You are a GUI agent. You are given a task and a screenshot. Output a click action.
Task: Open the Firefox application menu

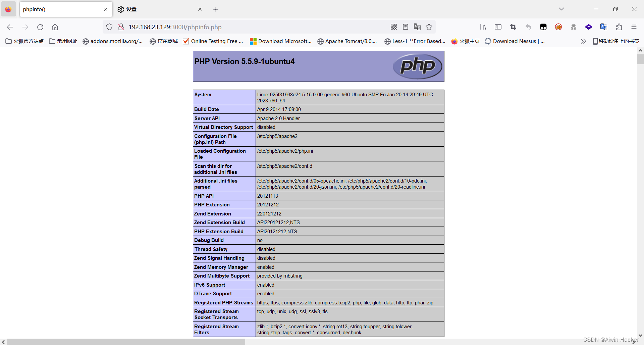pos(634,27)
